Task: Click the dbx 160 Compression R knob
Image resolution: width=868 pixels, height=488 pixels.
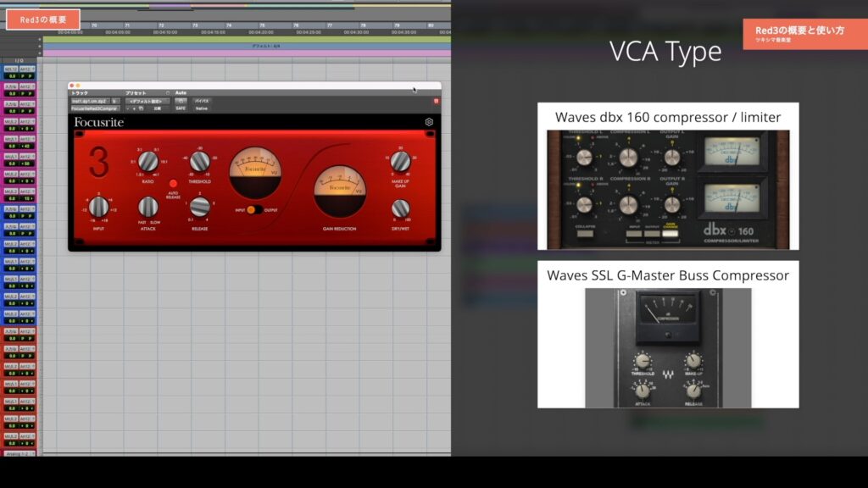Action: pyautogui.click(x=628, y=205)
